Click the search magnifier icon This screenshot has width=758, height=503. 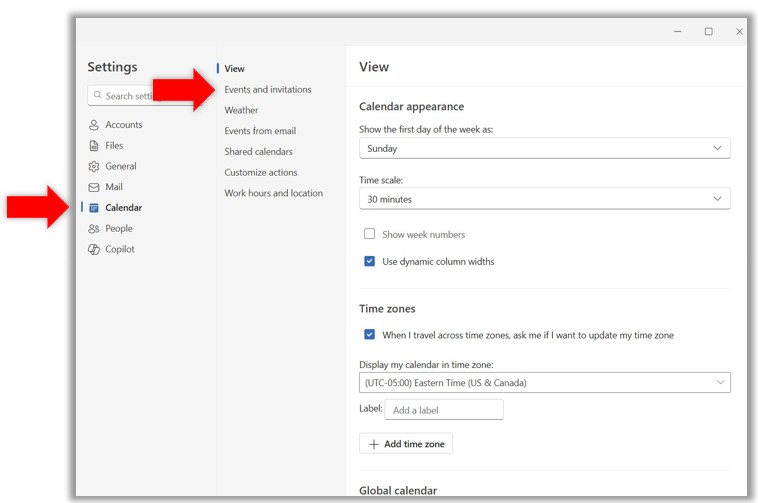[97, 96]
